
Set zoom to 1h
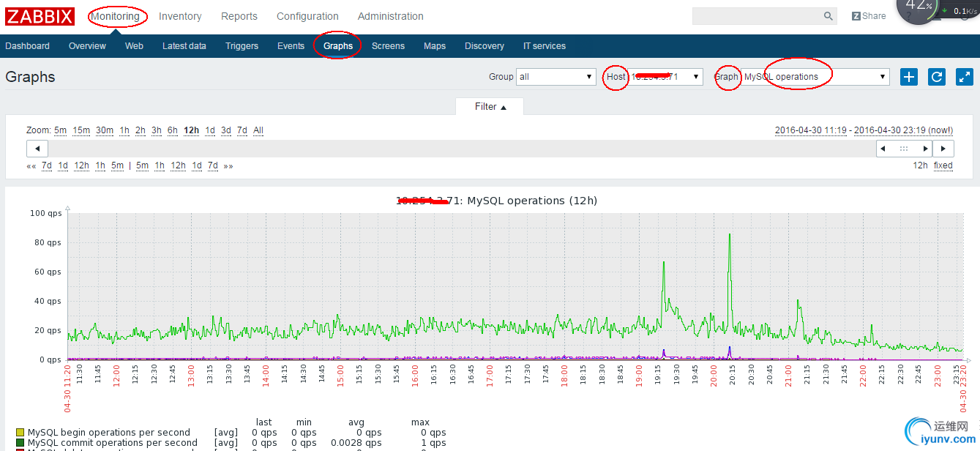(x=124, y=130)
